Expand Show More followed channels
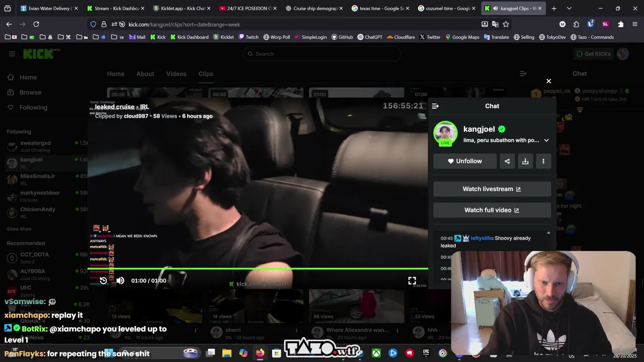The image size is (644, 362). [x=19, y=229]
